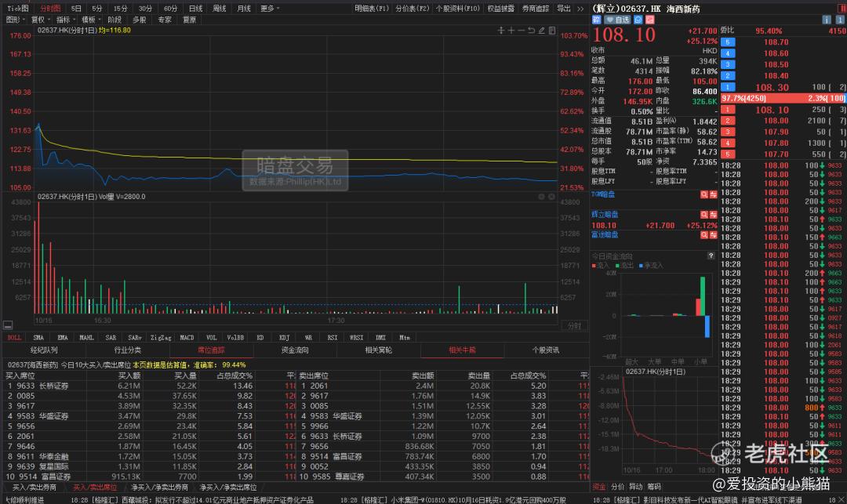This screenshot has height=504, width=847.
Task: Click the 明细表(F1) button
Action: (x=373, y=9)
